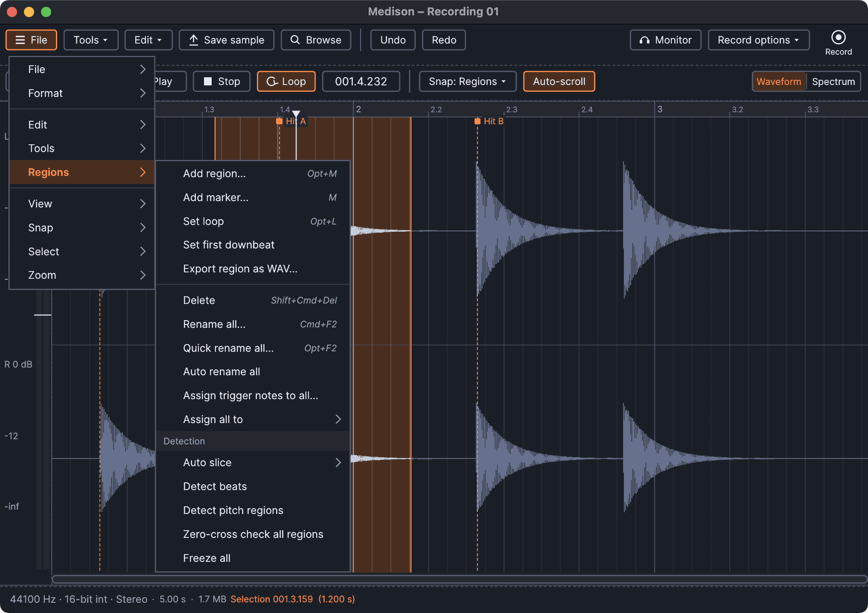Select Rename all... entry
868x613 pixels.
tap(253, 324)
